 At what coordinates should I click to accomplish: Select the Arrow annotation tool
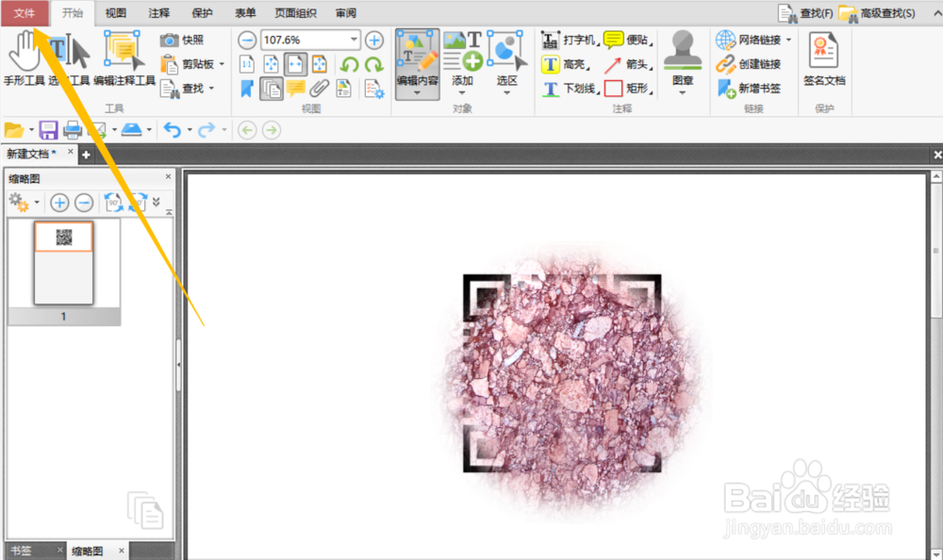628,64
